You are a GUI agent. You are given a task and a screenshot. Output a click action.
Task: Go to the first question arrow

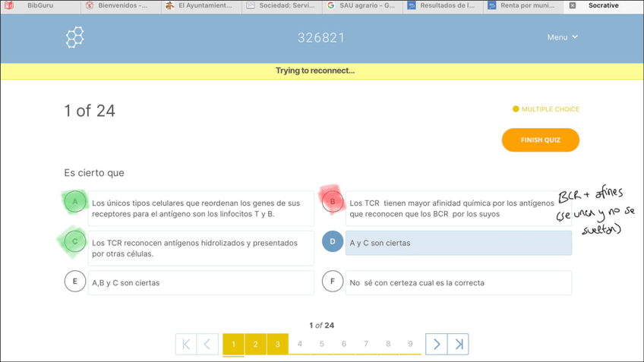(186, 345)
